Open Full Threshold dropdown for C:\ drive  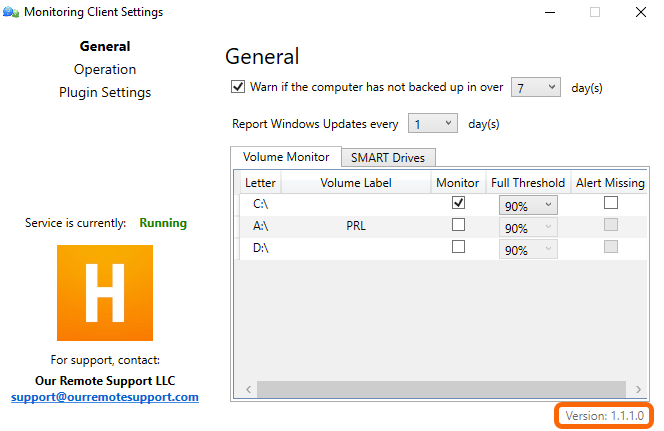[528, 206]
